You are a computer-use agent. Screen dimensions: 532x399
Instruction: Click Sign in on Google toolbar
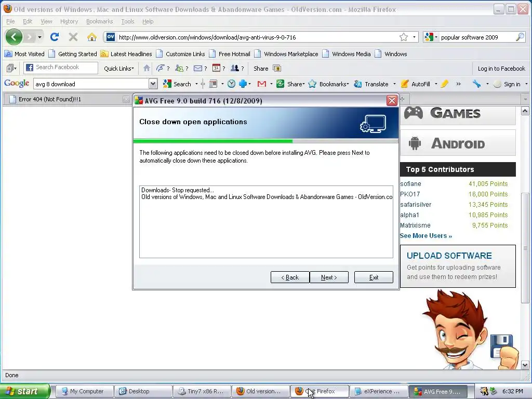coord(507,84)
